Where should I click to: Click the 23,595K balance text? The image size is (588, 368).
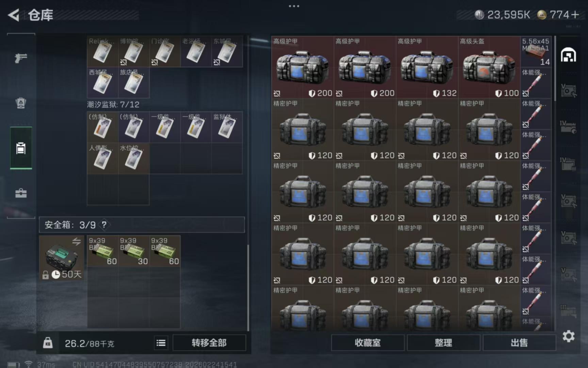coord(509,15)
